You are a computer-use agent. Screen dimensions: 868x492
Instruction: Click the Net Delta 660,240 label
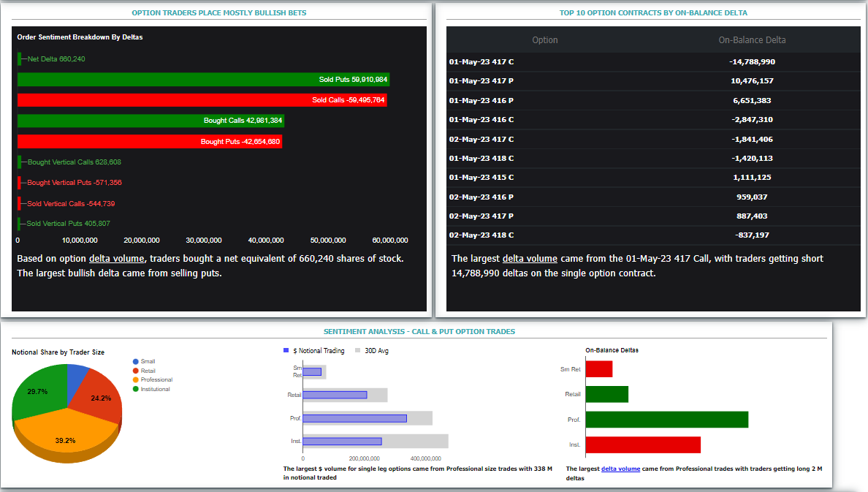tap(56, 58)
